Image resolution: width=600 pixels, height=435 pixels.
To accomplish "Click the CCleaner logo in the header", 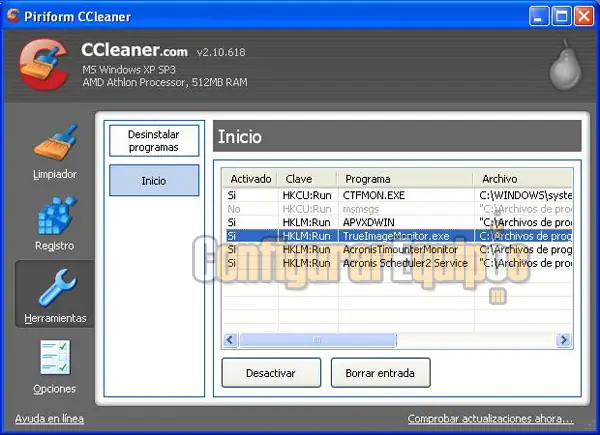I will pyautogui.click(x=45, y=64).
